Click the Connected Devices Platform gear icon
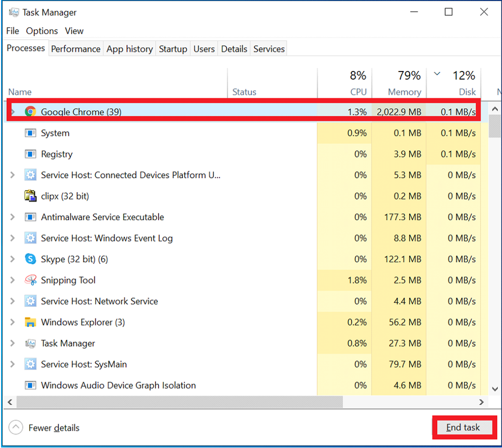This screenshot has width=502, height=448. point(30,175)
